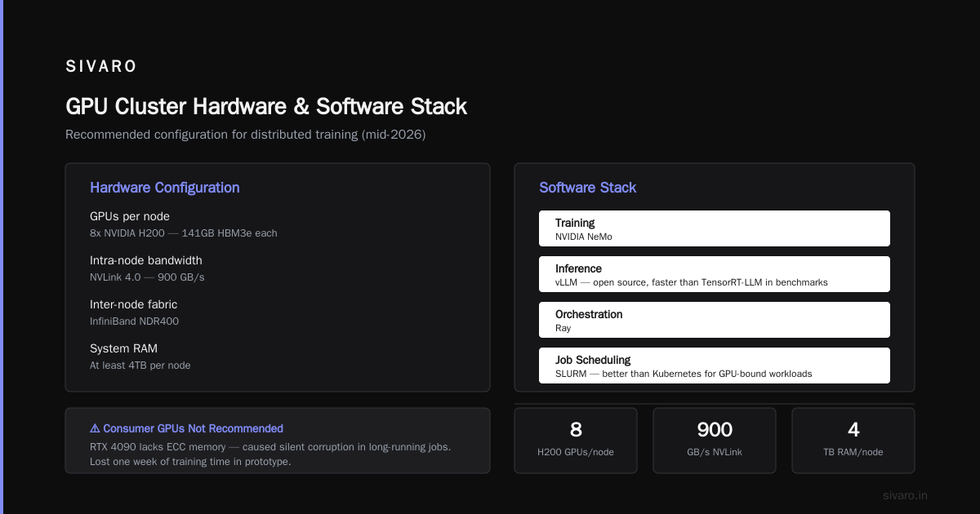The height and width of the screenshot is (514, 980).
Task: Click the Job Scheduling card title
Action: 593,360
